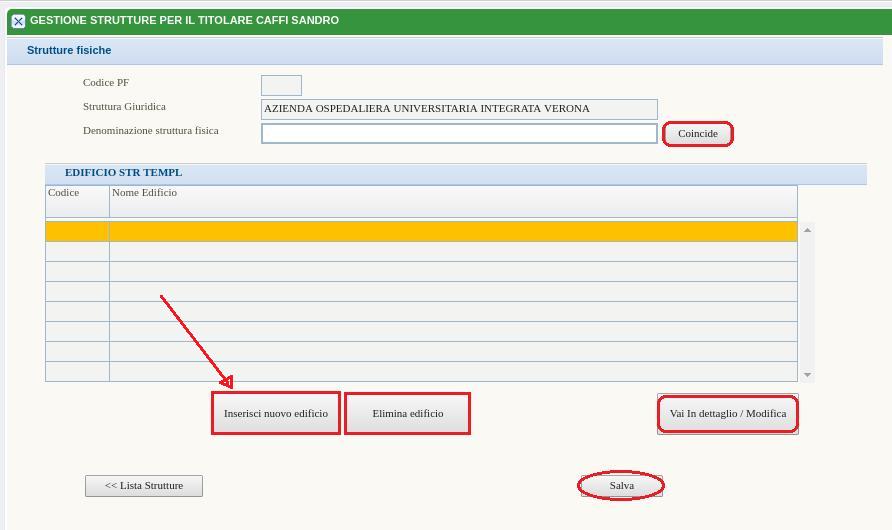Click the EDIFICIO STR TEMPL section header

click(123, 173)
